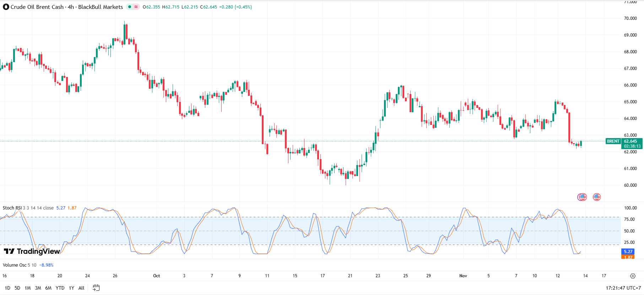
Task: Click the Stoch RSI indicator title
Action: point(12,208)
